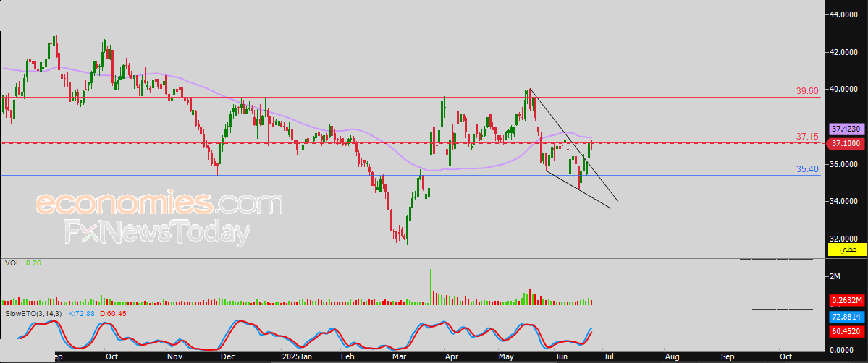This screenshot has width=868, height=363.
Task: Click the Nov date axis label
Action: coord(174,357)
